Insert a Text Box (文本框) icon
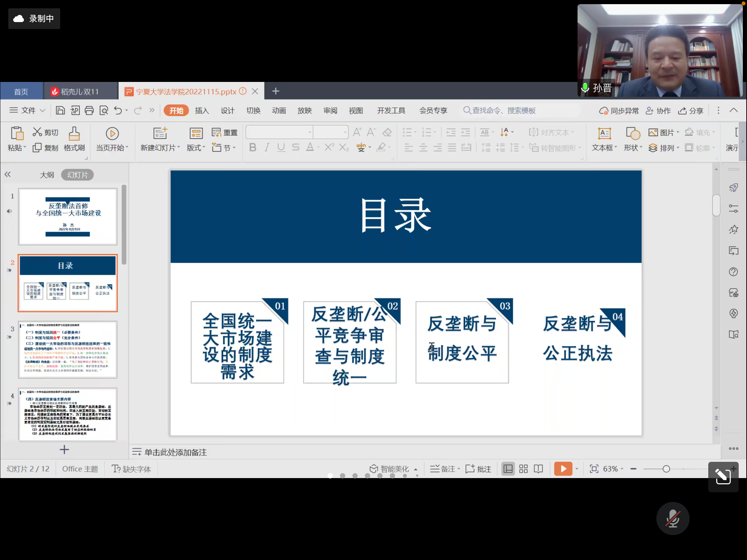This screenshot has width=747, height=560. coord(604,134)
